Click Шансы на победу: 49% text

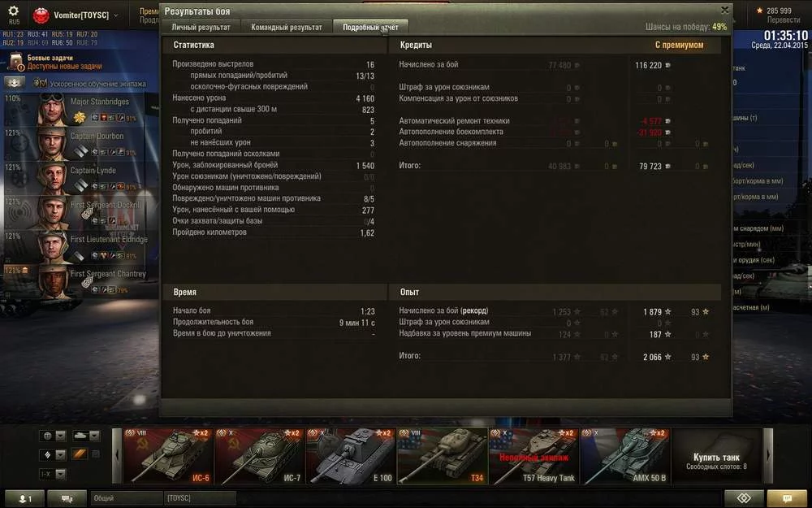click(x=686, y=27)
